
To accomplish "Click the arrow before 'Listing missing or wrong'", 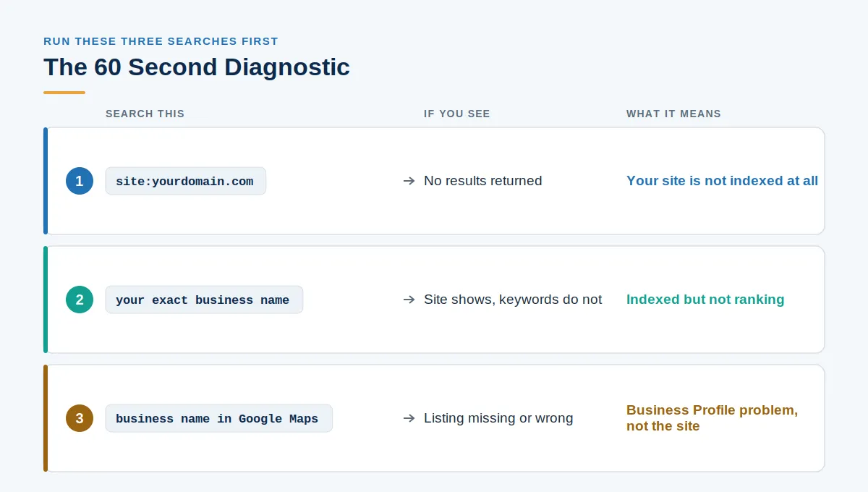I will point(409,418).
